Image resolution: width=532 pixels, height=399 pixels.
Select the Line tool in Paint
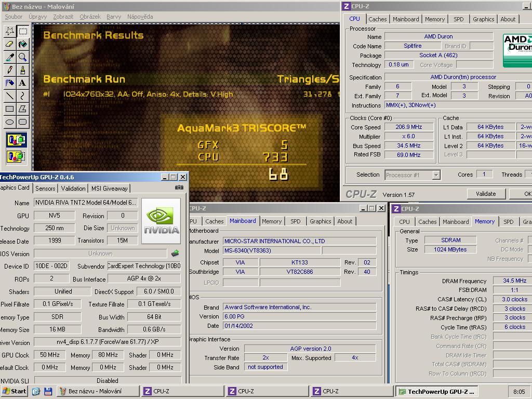[9, 96]
